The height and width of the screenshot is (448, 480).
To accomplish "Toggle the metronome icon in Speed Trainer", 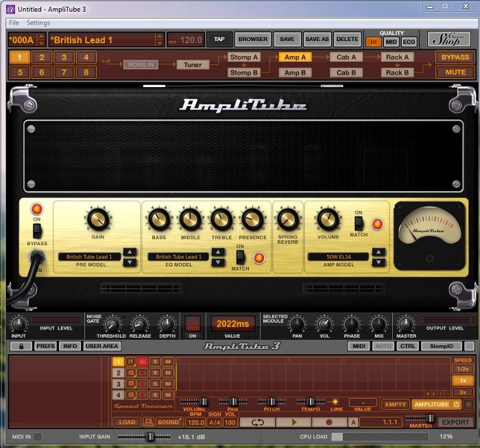I will pos(149,423).
